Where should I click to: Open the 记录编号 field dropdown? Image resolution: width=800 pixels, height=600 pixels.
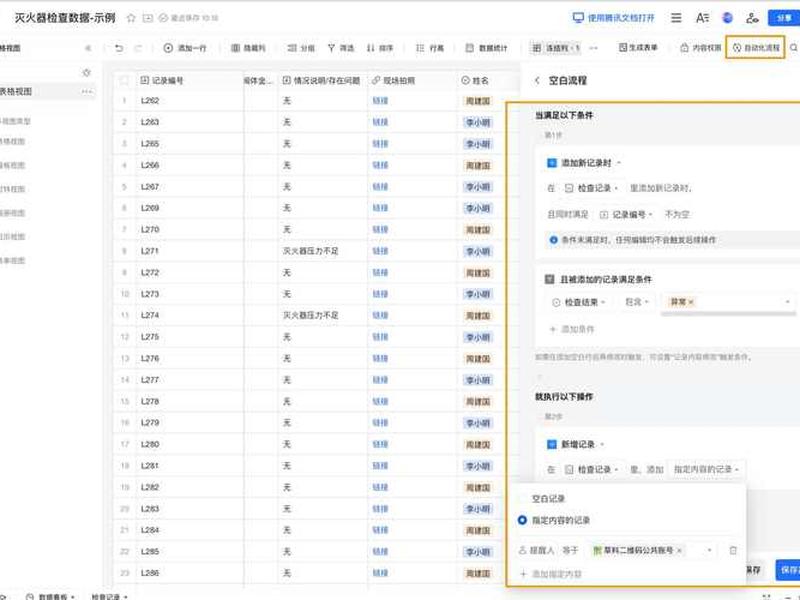(626, 215)
